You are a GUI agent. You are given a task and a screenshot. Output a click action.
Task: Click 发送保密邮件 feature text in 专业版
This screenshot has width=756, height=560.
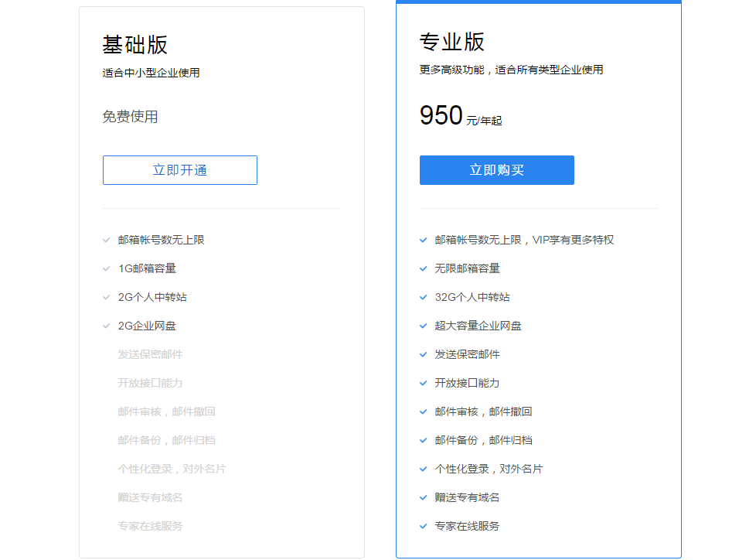(x=467, y=354)
